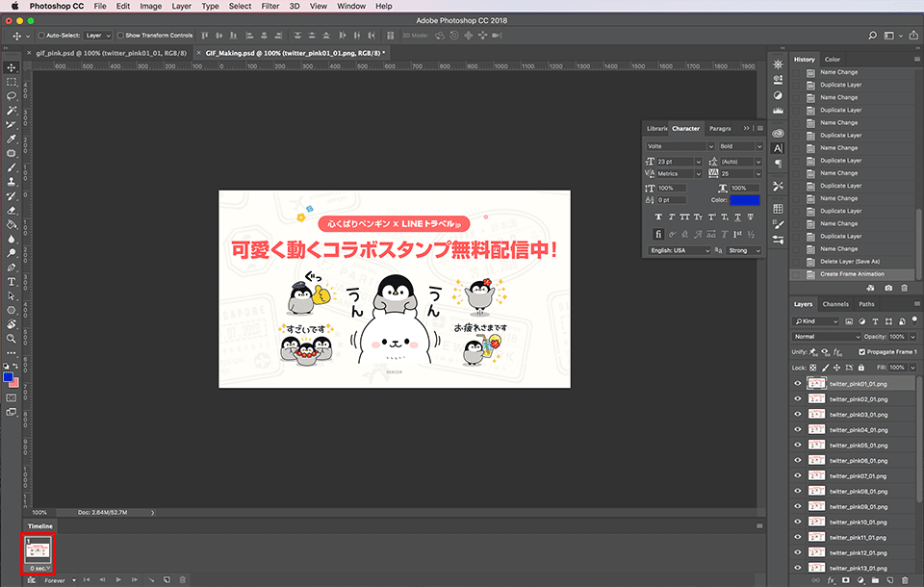Screen dimensions: 924x587
Task: Pick the Horizontal Type tool
Action: [x=12, y=282]
